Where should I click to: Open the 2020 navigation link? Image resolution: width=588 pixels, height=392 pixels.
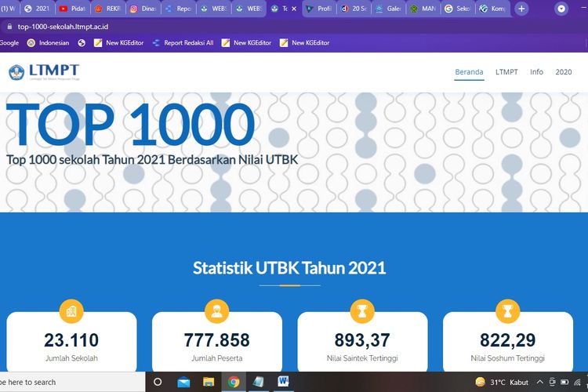point(564,72)
